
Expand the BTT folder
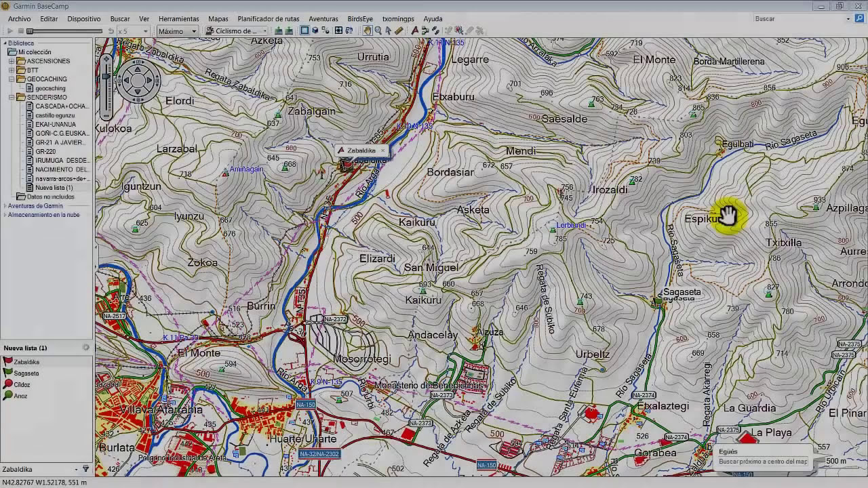coord(12,70)
